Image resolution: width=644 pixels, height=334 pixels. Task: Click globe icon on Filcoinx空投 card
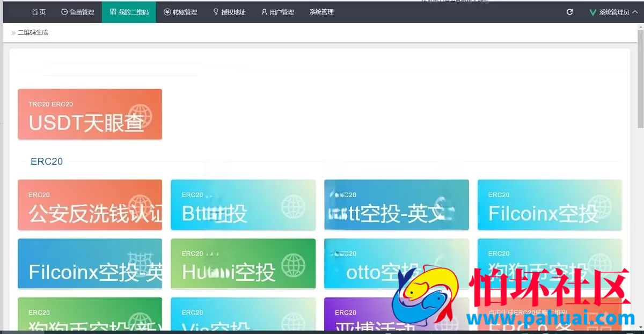[600, 206]
